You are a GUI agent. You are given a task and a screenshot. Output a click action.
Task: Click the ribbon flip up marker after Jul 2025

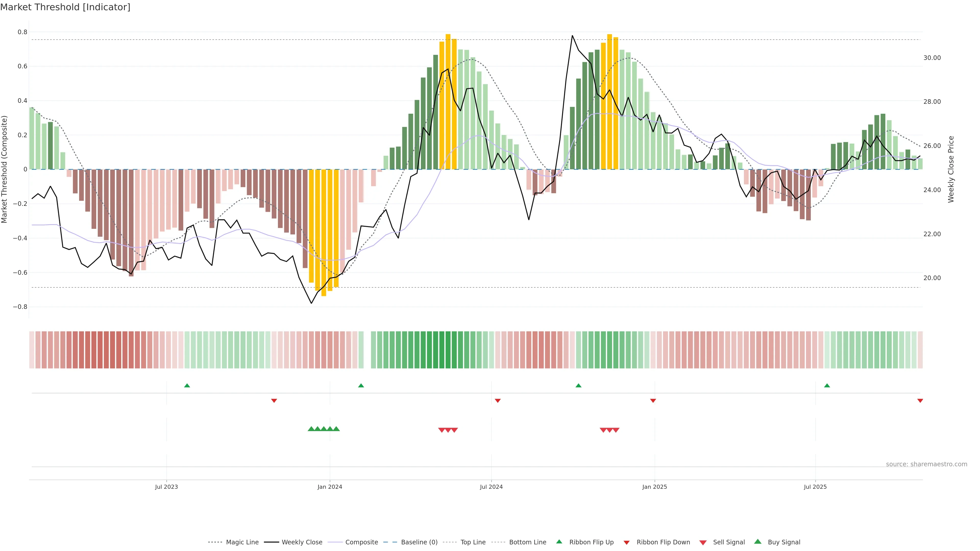pos(827,386)
